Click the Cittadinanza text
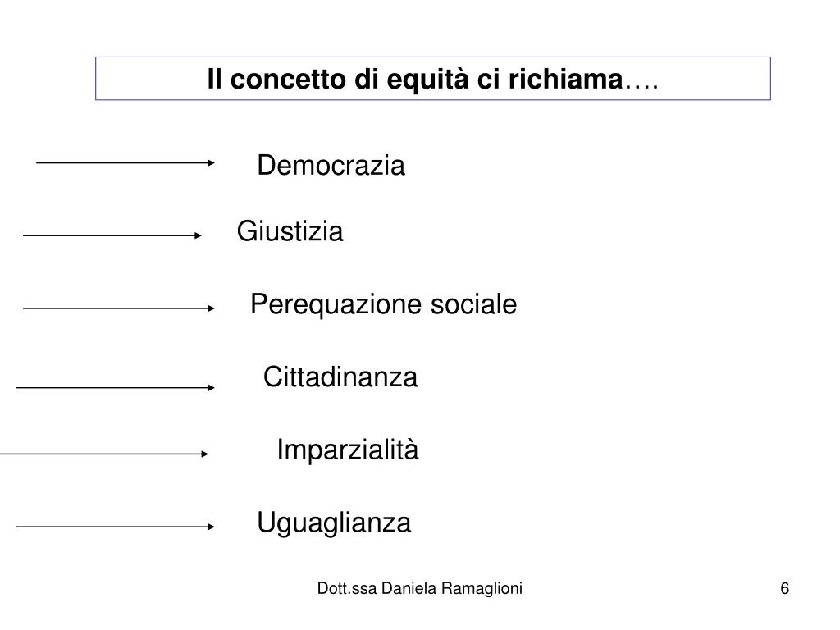Screen dimensions: 840x630 tap(340, 377)
